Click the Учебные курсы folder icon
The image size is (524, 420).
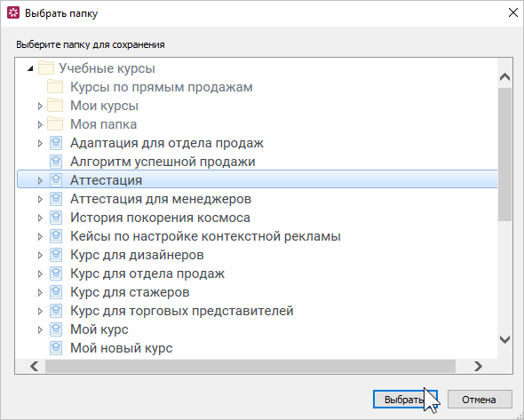(46, 67)
